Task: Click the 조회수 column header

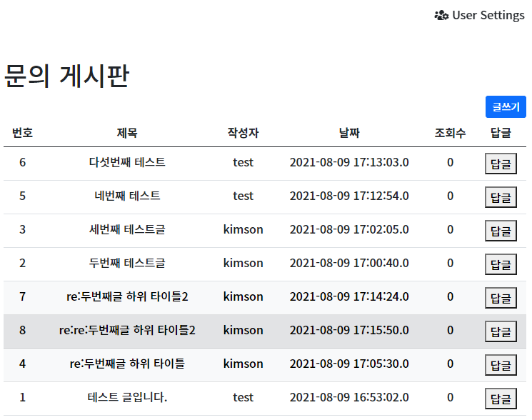Action: pyautogui.click(x=450, y=133)
